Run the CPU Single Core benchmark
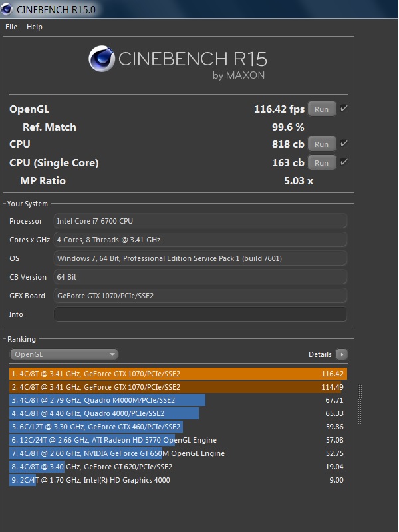Image resolution: width=399 pixels, height=532 pixels. (x=321, y=163)
